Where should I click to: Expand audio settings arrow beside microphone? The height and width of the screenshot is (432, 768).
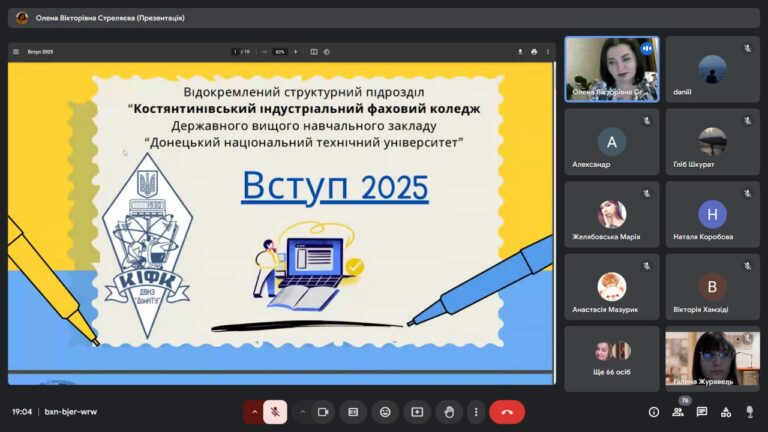coord(254,412)
